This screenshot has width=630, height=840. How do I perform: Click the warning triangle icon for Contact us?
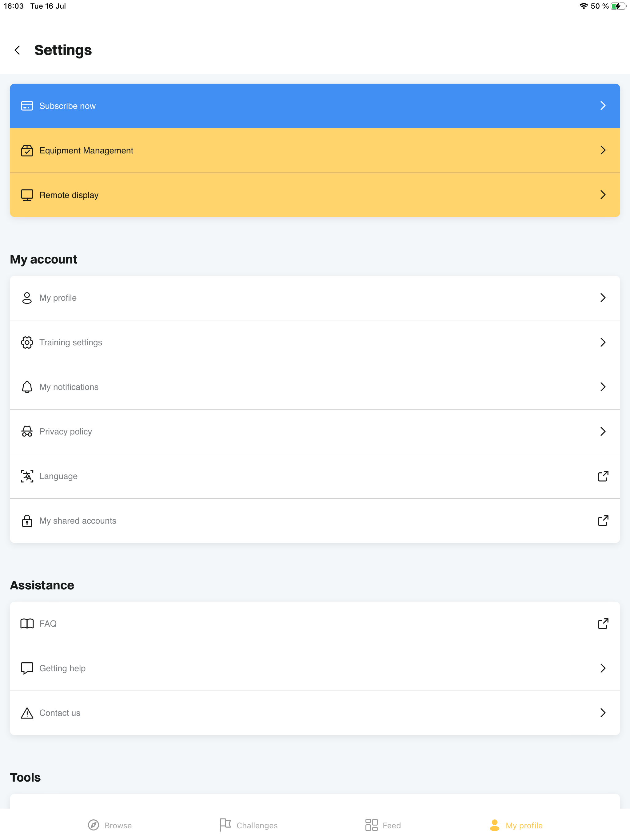[x=27, y=713]
